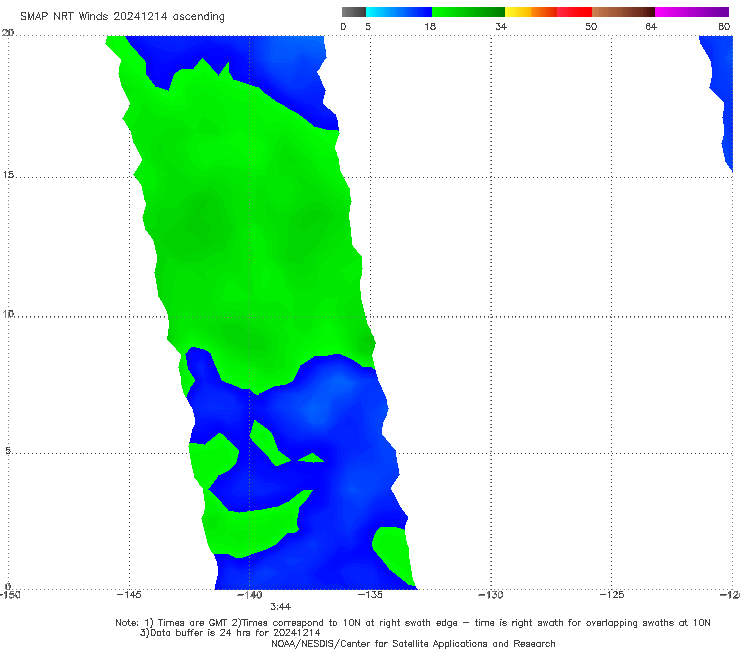Screen dimensions: 740x650
Task: Click the longitude label '-130'
Action: tap(491, 595)
